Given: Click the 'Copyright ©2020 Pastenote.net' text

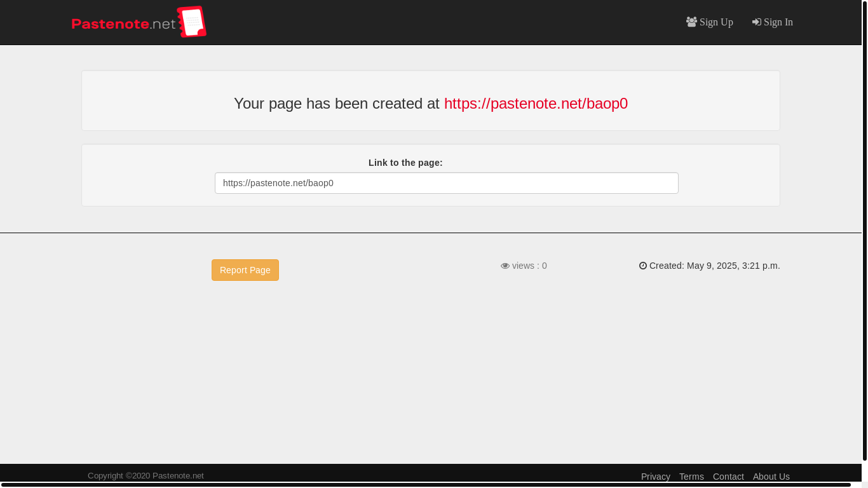Looking at the screenshot, I should pos(146,475).
